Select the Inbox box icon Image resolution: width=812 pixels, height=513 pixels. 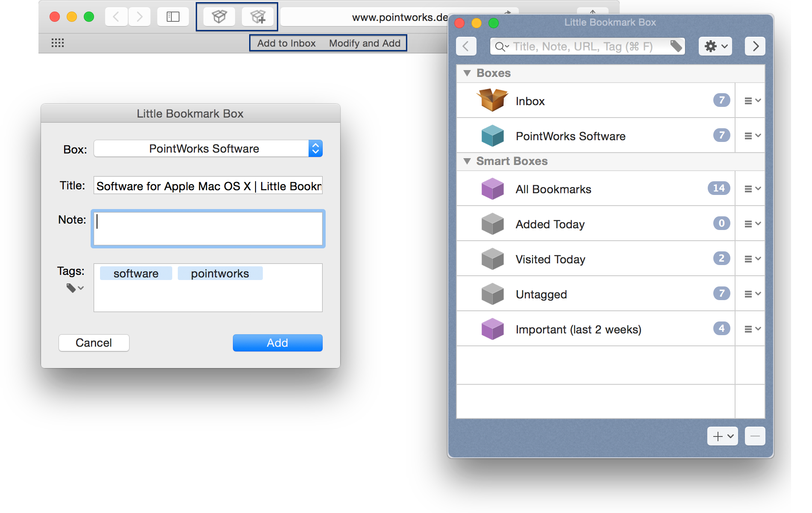(492, 100)
